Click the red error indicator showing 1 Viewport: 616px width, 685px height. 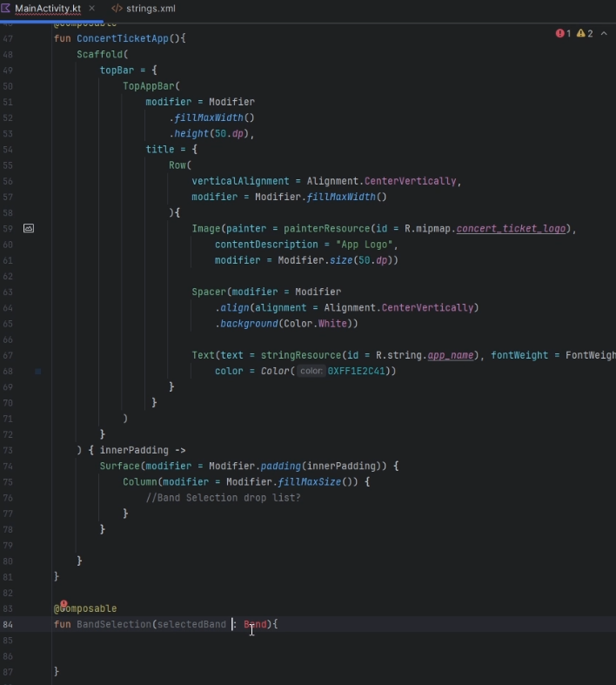point(563,33)
